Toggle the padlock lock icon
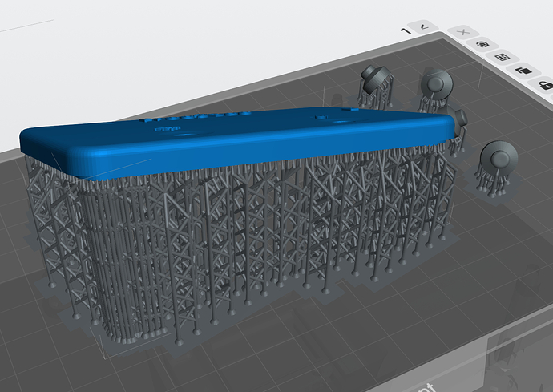The width and height of the screenshot is (553, 392). pyautogui.click(x=544, y=85)
